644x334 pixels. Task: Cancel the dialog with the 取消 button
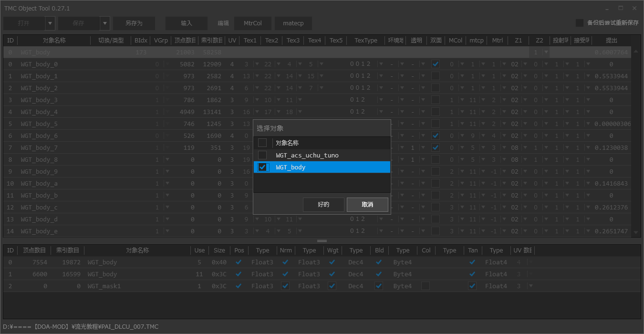pyautogui.click(x=367, y=204)
